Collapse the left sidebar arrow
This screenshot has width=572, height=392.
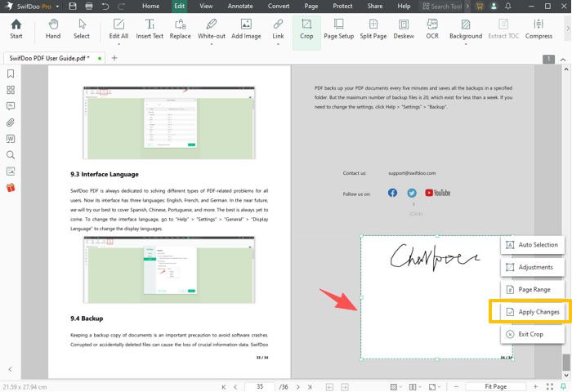[10, 369]
